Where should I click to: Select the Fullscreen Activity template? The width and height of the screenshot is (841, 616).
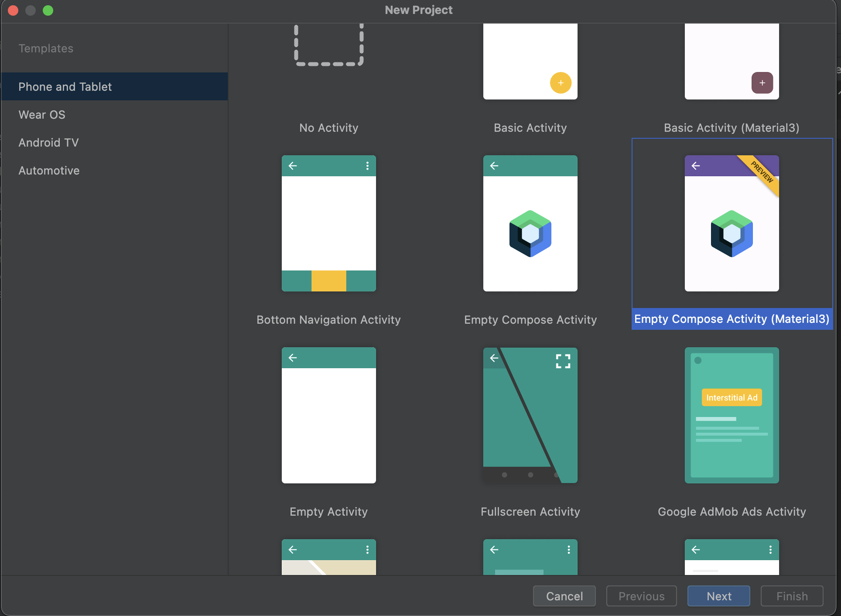click(530, 416)
